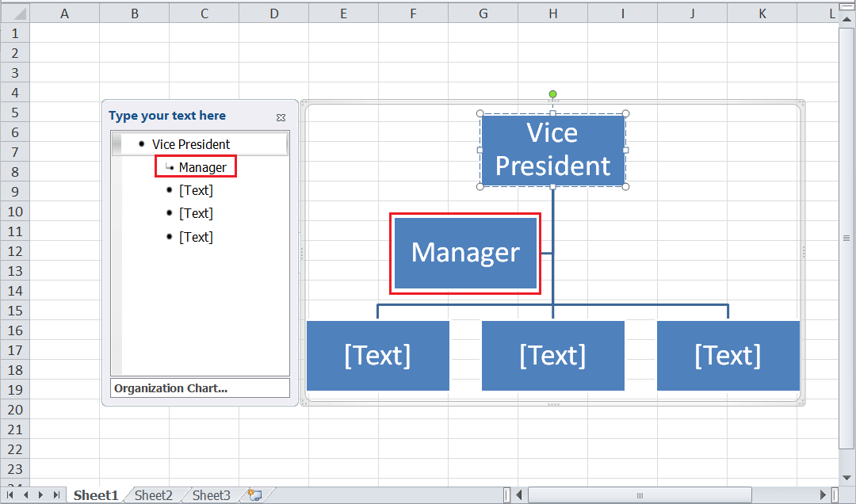Select row 1 header
This screenshot has height=504, width=856.
[x=15, y=33]
